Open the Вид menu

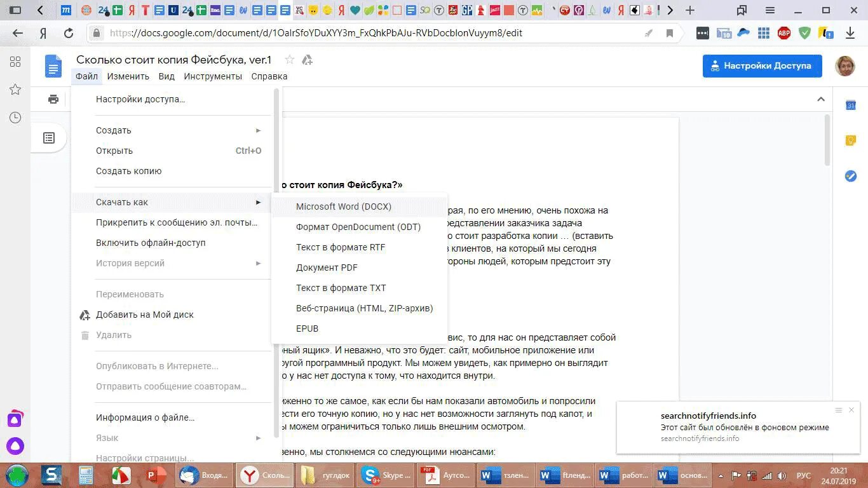click(x=166, y=76)
